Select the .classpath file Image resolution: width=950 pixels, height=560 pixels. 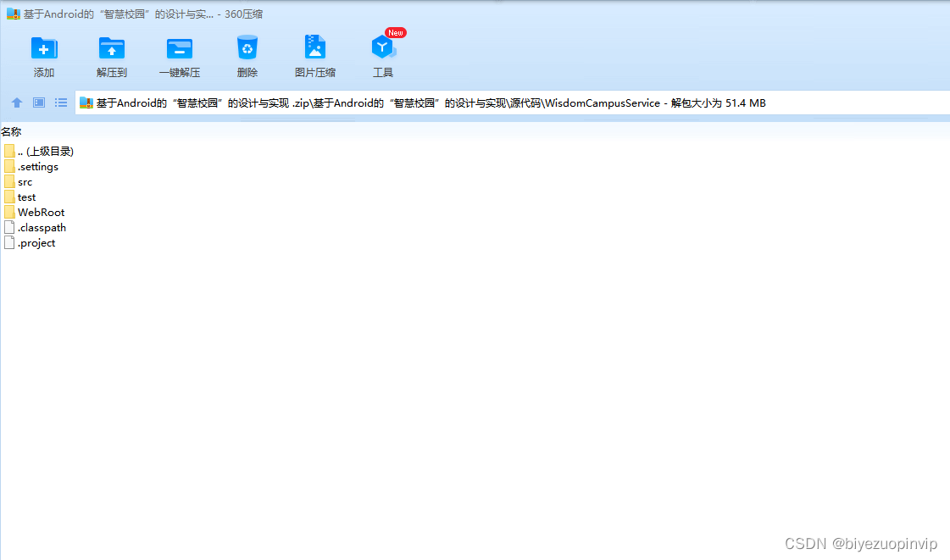tap(42, 227)
